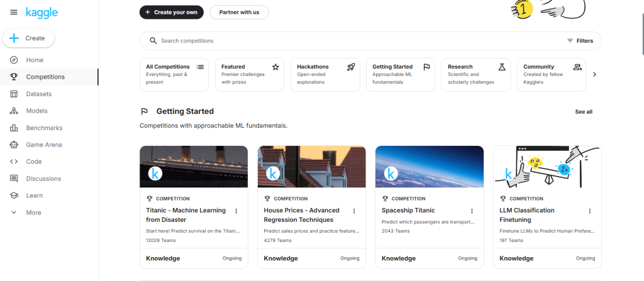The width and height of the screenshot is (644, 281).
Task: Click into the Search competitions field
Action: [x=352, y=41]
